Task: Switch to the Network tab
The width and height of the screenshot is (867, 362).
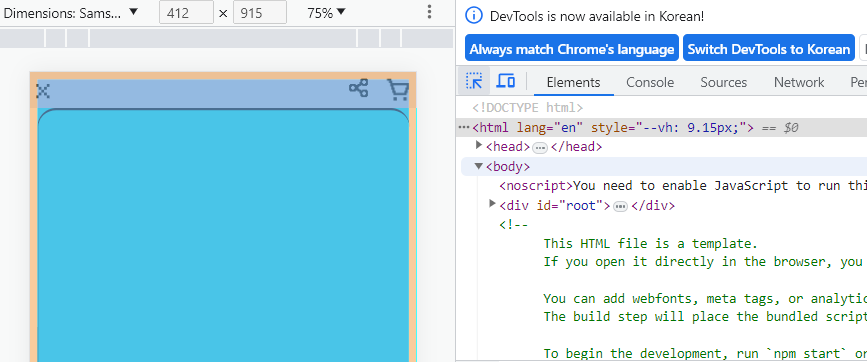Action: pyautogui.click(x=799, y=82)
